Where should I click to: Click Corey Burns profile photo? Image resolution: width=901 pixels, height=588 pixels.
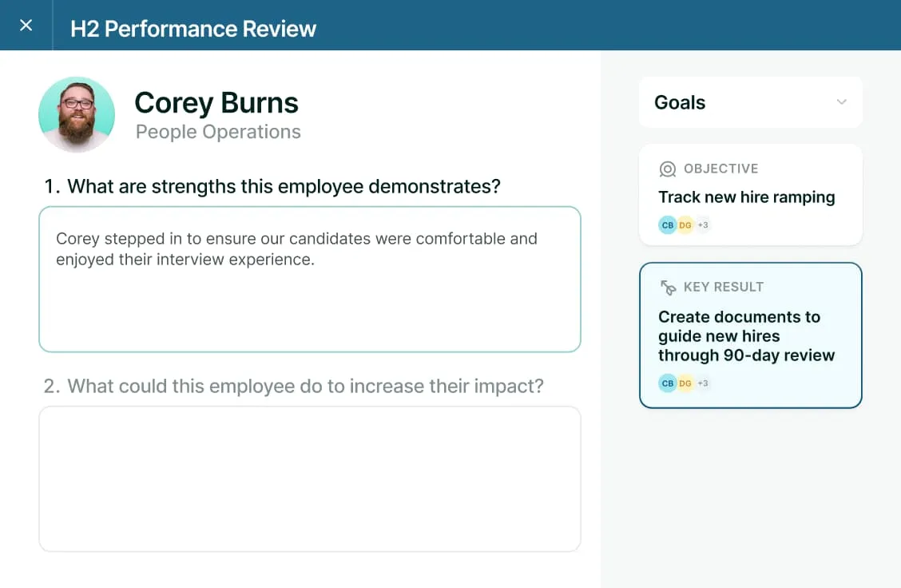pyautogui.click(x=77, y=114)
